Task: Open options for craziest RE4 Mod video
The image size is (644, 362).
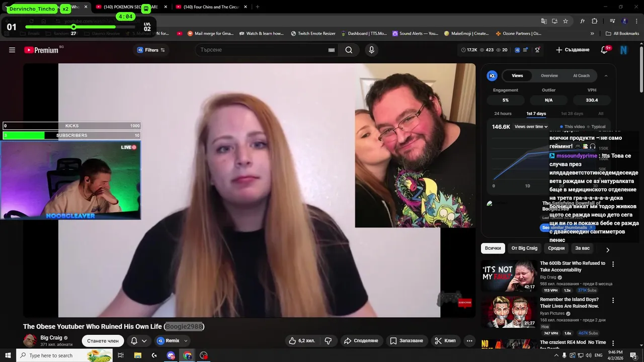Action: point(613,343)
